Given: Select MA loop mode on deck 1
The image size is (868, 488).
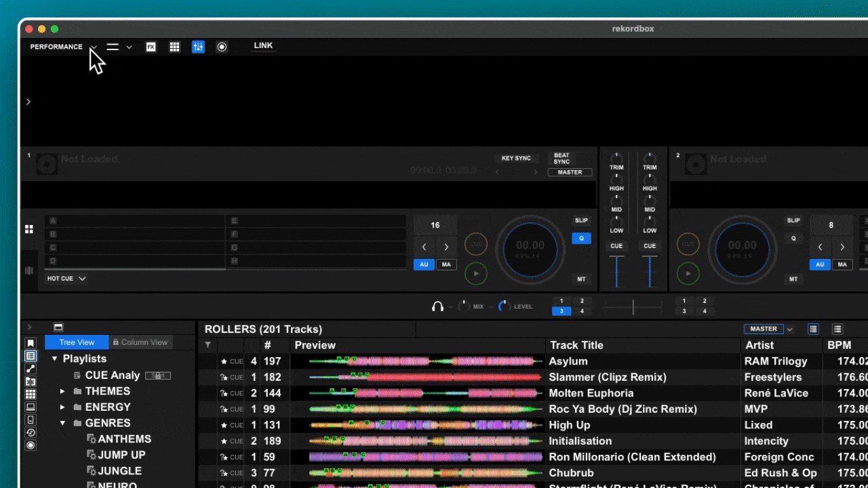Looking at the screenshot, I should [446, 264].
